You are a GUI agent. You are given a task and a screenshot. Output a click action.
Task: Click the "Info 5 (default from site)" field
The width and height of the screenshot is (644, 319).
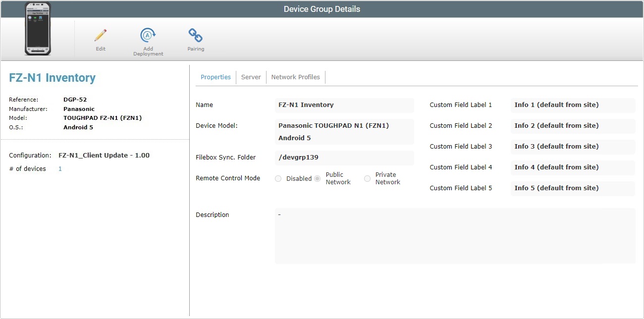click(573, 188)
